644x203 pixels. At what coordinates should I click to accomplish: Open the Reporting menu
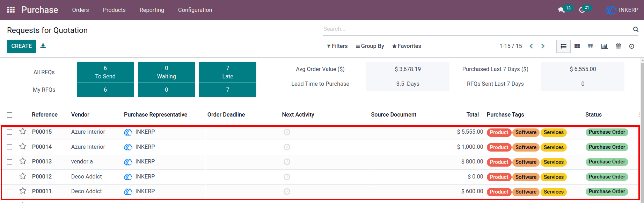(x=152, y=10)
